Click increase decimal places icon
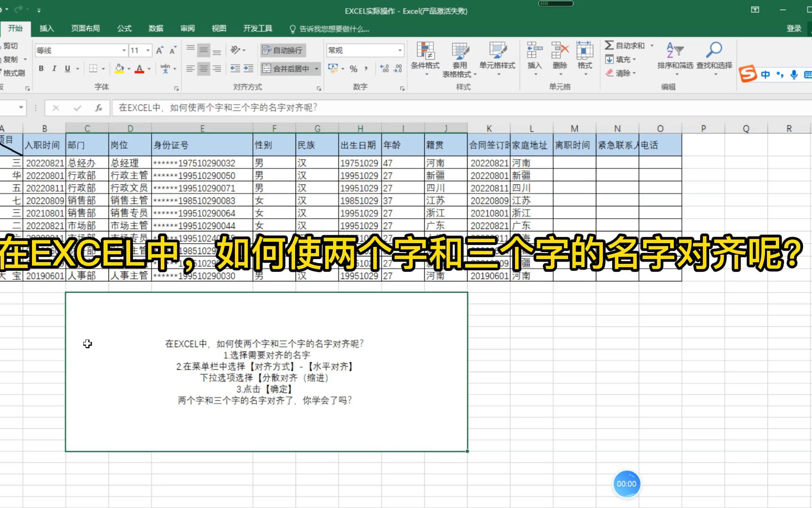 (384, 69)
